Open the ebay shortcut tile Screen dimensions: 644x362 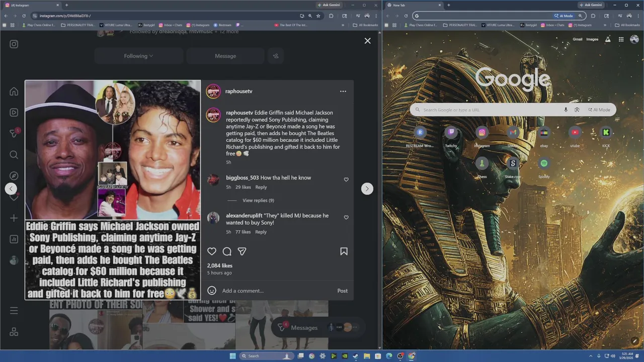[x=544, y=136]
